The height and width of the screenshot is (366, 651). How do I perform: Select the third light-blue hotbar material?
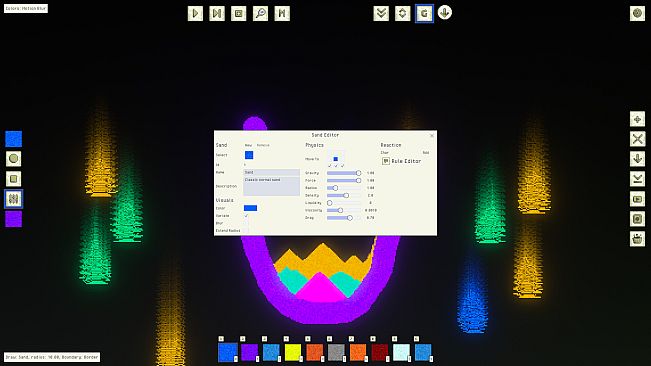click(271, 352)
